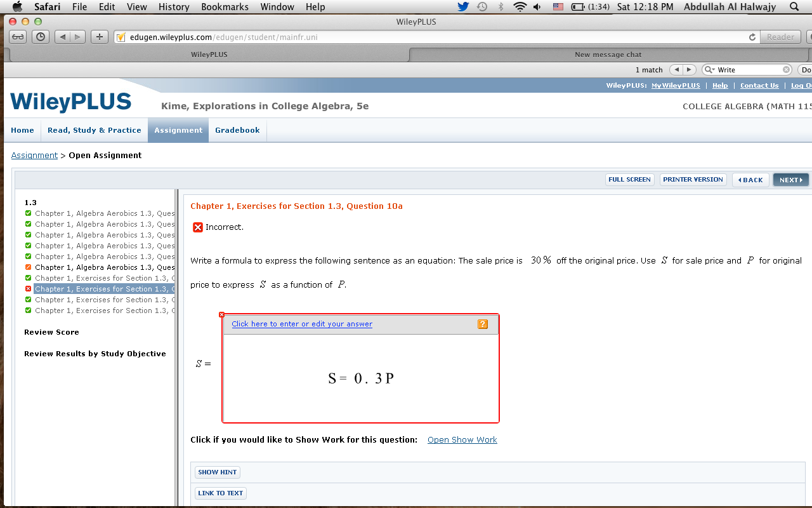Switch to the New message chat tab
The width and height of the screenshot is (812, 508).
pos(608,55)
